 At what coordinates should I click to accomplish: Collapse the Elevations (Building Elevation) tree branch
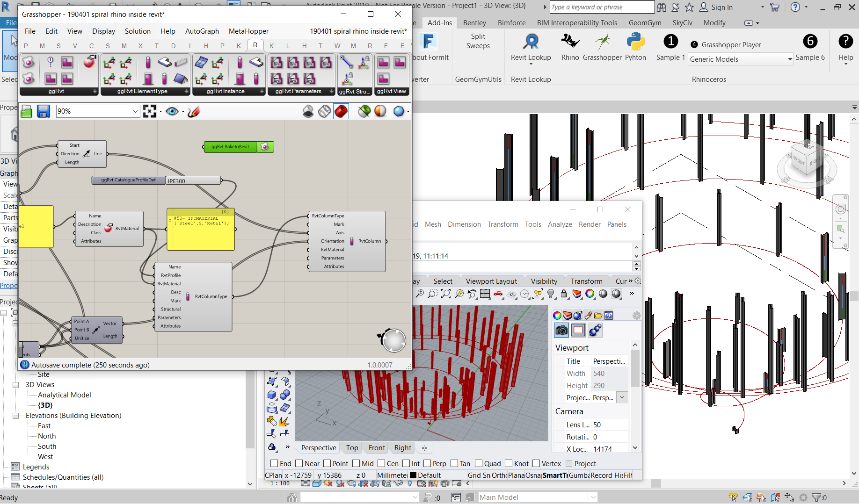(x=15, y=415)
